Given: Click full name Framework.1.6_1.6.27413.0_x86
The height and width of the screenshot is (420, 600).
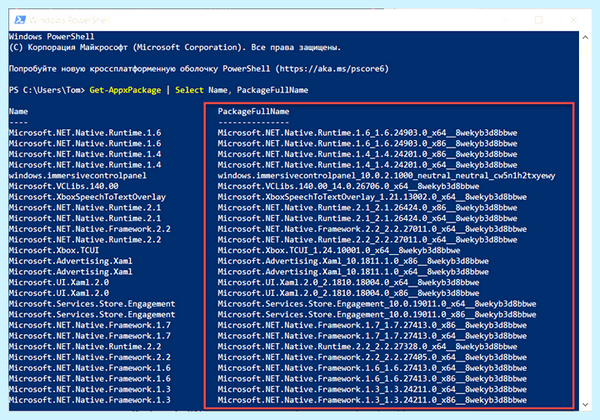Looking at the screenshot, I should [x=372, y=379].
